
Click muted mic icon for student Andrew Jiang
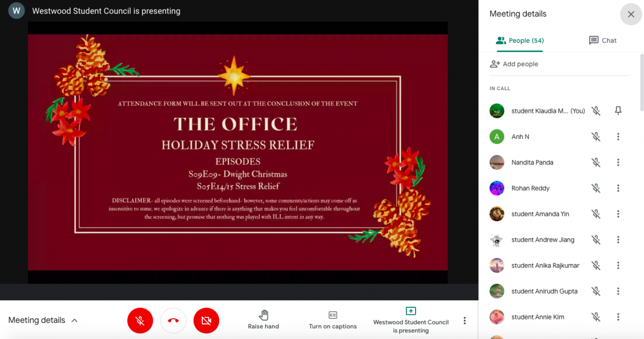tap(596, 240)
